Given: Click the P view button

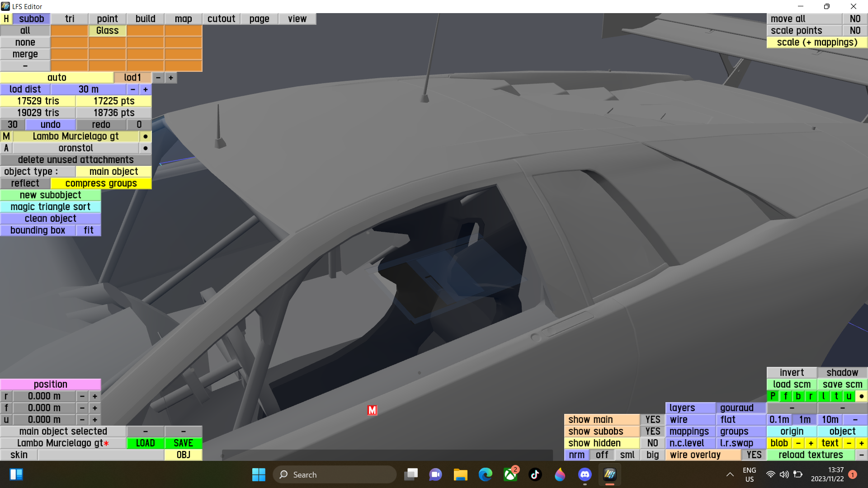Looking at the screenshot, I should [773, 396].
